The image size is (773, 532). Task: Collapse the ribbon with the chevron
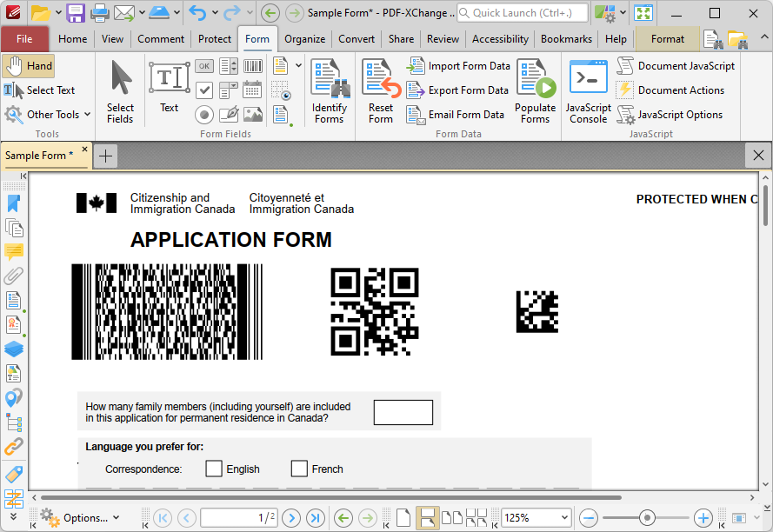click(x=763, y=37)
